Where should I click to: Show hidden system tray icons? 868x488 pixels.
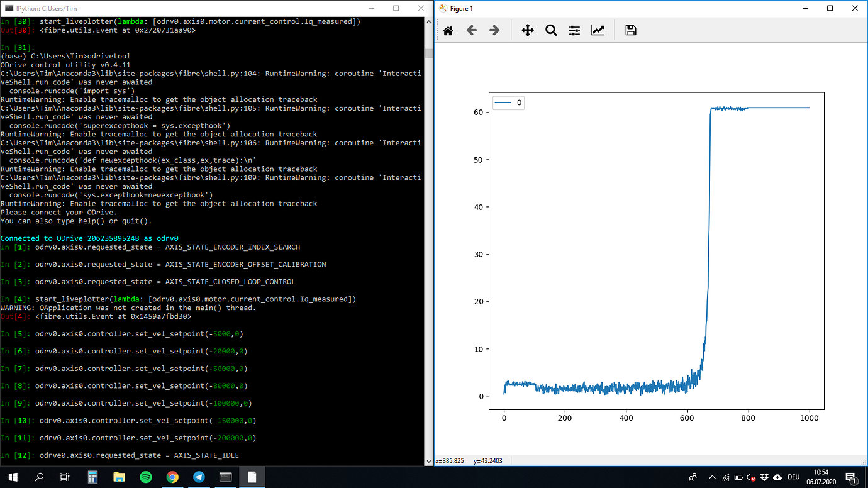click(x=712, y=477)
